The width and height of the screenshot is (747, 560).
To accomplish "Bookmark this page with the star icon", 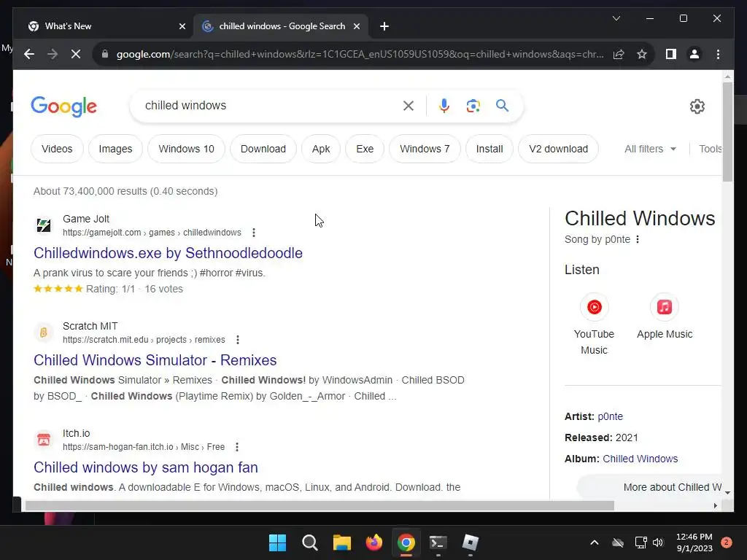I will (x=642, y=54).
